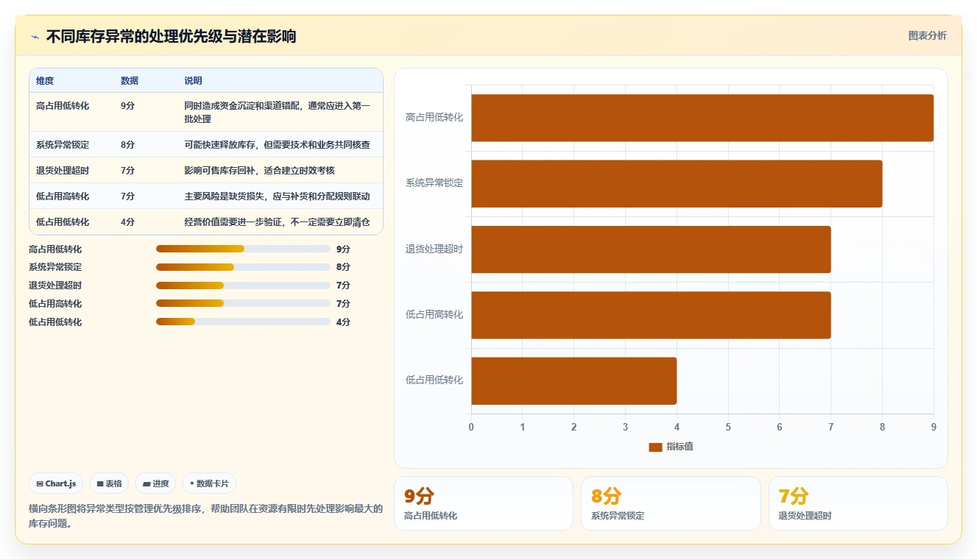Open the 9分 高占用低转化 data card
Screen dimensions: 977x560
coord(484,503)
